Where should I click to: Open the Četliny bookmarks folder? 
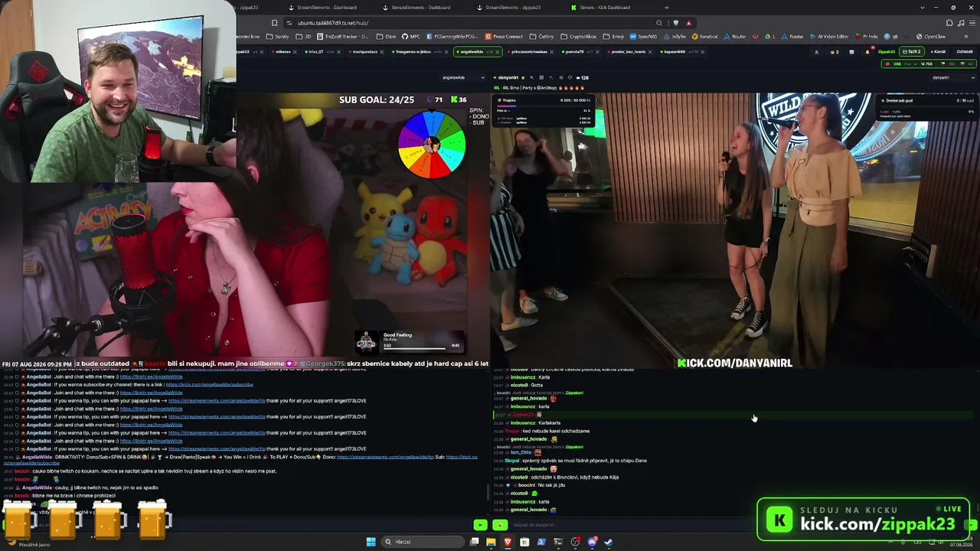click(542, 37)
